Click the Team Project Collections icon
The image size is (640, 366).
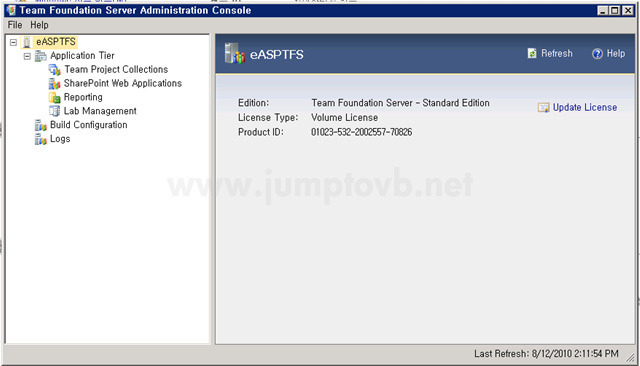(54, 70)
